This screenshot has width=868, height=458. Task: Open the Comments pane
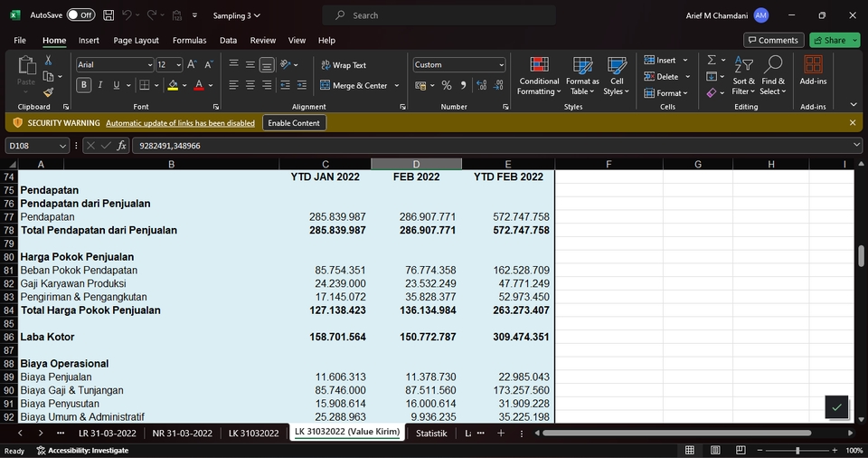[773, 40]
